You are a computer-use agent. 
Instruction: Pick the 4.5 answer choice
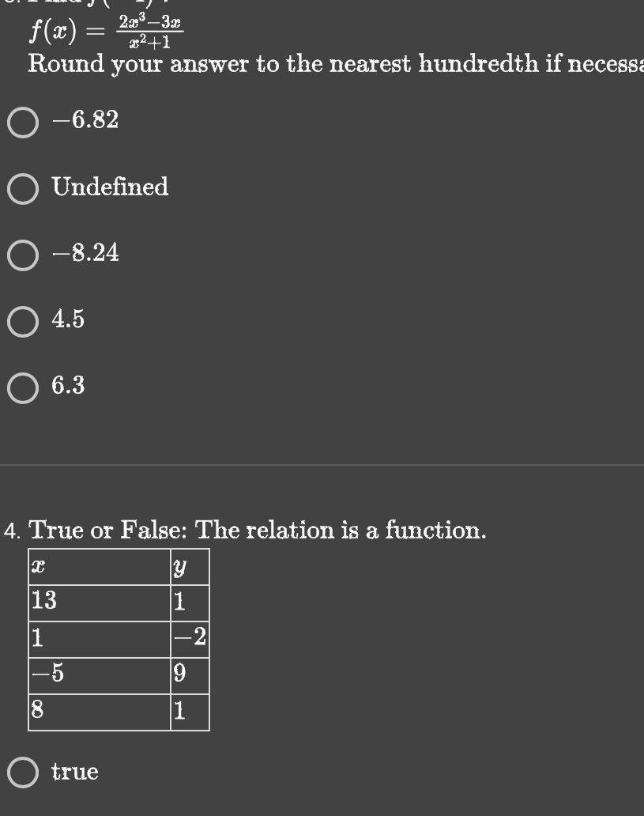(23, 320)
